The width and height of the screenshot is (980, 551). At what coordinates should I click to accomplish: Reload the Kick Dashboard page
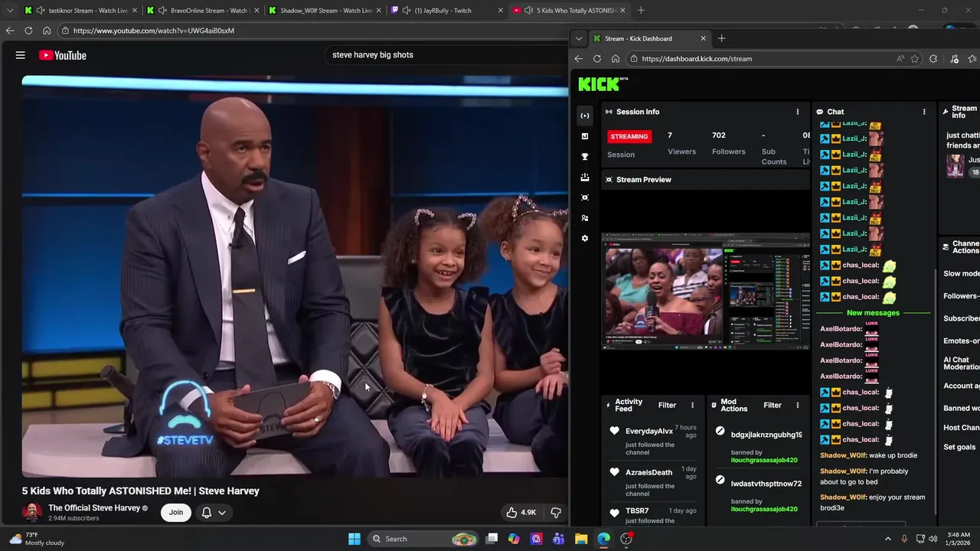click(x=597, y=59)
